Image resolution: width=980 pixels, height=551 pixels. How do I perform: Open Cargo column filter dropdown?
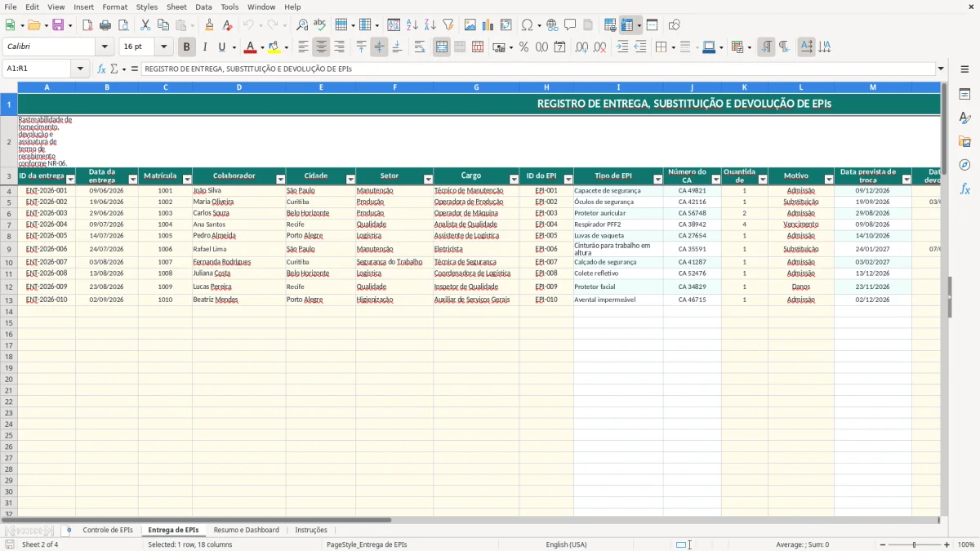(514, 180)
